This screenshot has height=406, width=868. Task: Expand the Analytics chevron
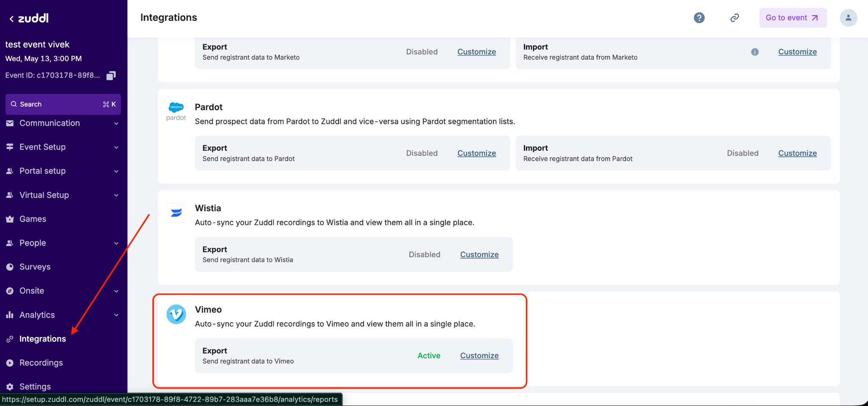click(x=116, y=315)
